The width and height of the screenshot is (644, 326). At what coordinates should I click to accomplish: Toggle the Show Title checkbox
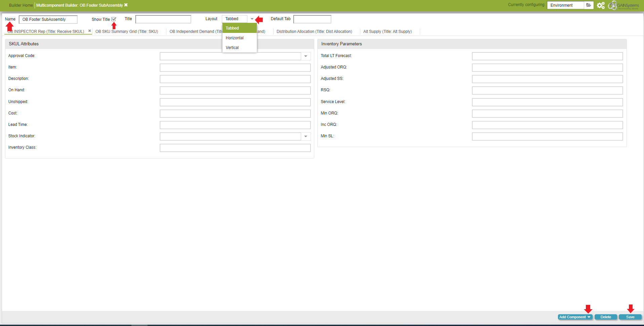pyautogui.click(x=114, y=19)
